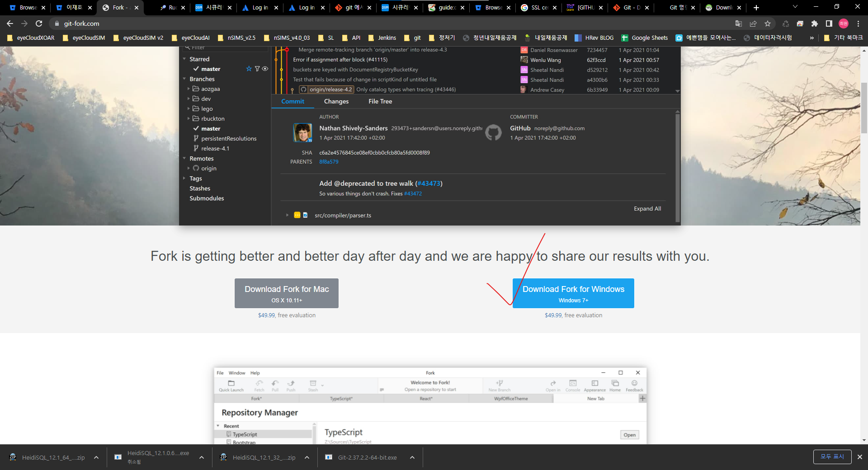The image size is (868, 470).
Task: Open the 정처기 bookmark folder
Action: pyautogui.click(x=442, y=38)
